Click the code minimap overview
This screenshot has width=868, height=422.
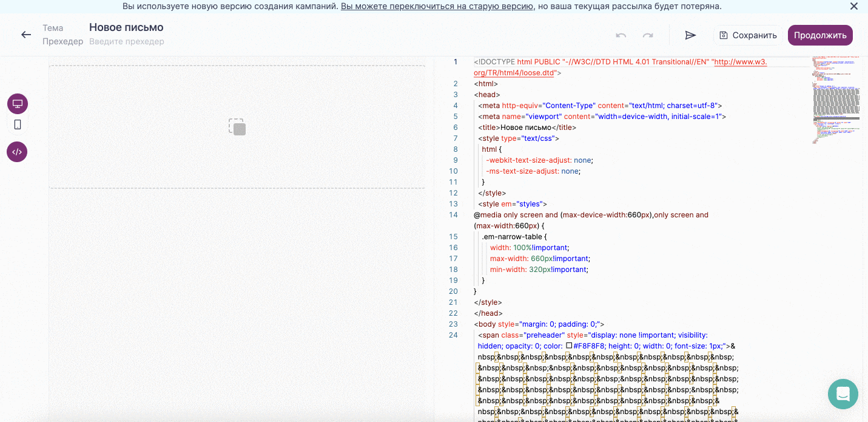(837, 100)
